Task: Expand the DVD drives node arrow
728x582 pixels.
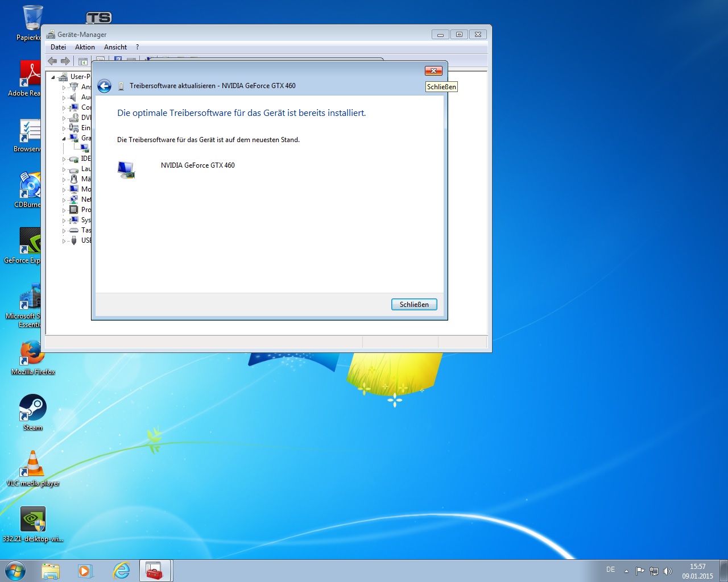Action: tap(64, 118)
